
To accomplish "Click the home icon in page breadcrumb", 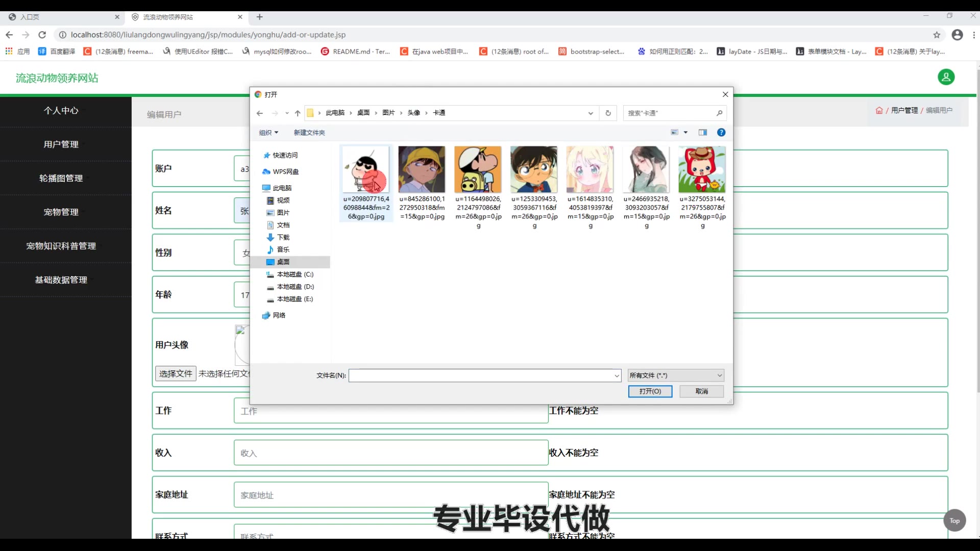I will pyautogui.click(x=879, y=111).
